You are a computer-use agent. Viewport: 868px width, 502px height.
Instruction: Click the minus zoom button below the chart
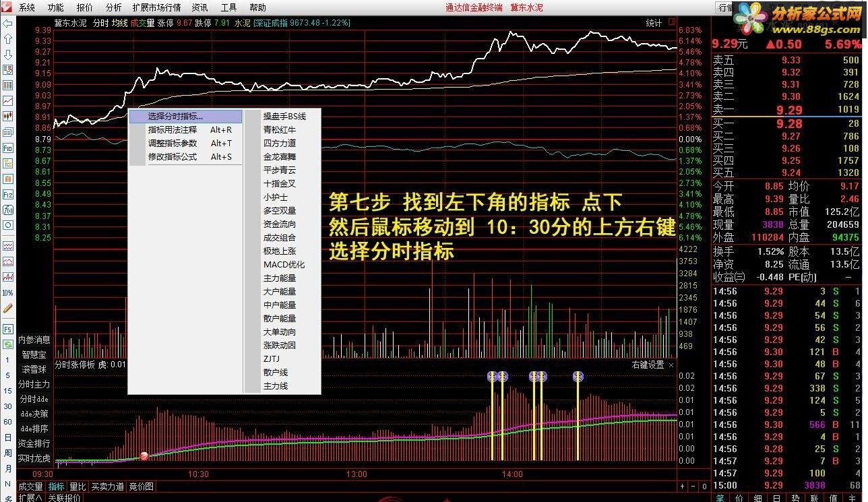(x=693, y=487)
